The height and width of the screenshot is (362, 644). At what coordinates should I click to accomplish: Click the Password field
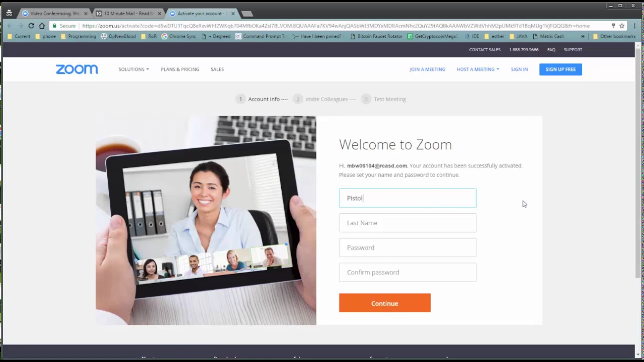click(x=408, y=247)
